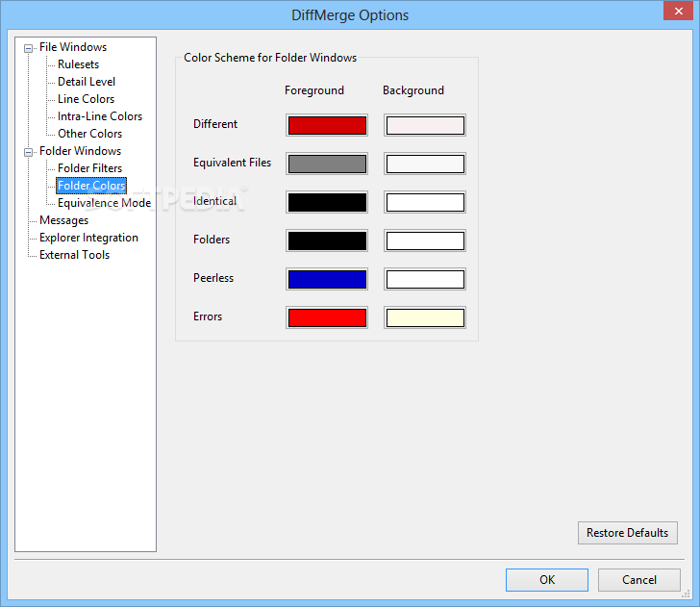
Task: Cancel the options dialog
Action: 638,580
